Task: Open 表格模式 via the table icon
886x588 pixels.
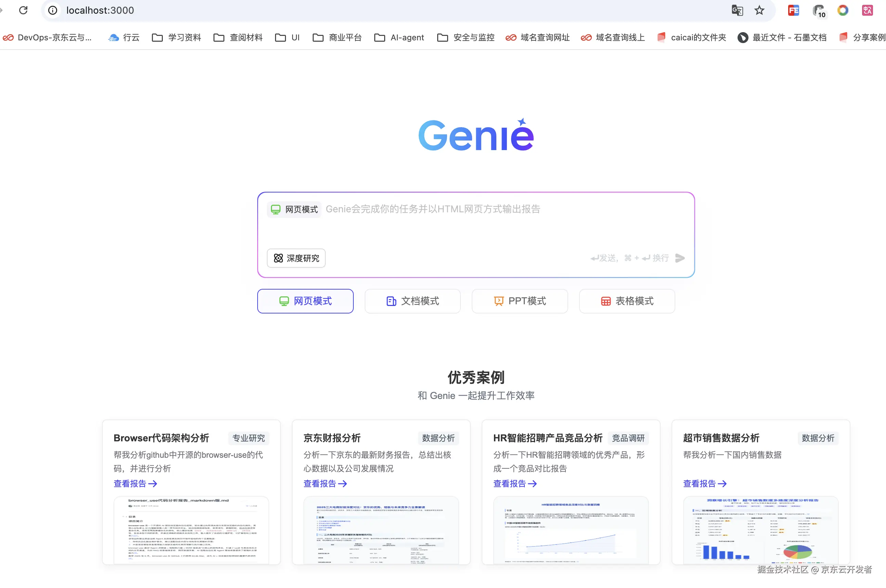Action: coord(606,301)
